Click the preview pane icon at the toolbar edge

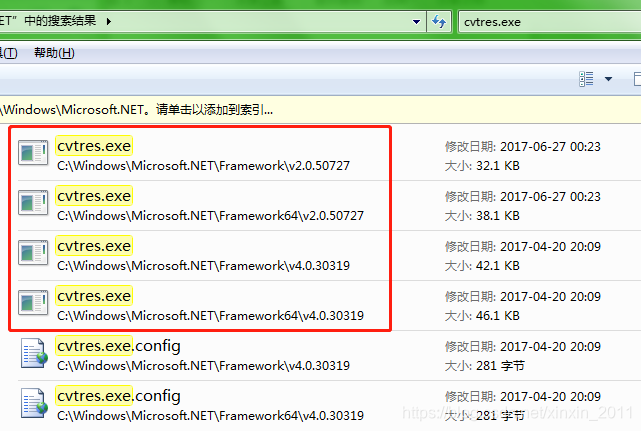pyautogui.click(x=637, y=79)
